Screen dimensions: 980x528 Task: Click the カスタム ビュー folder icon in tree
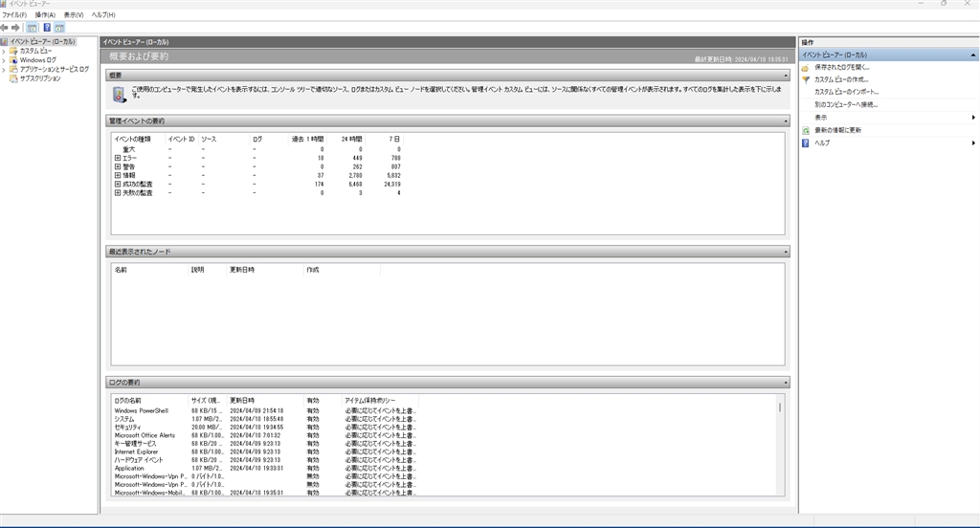click(13, 51)
